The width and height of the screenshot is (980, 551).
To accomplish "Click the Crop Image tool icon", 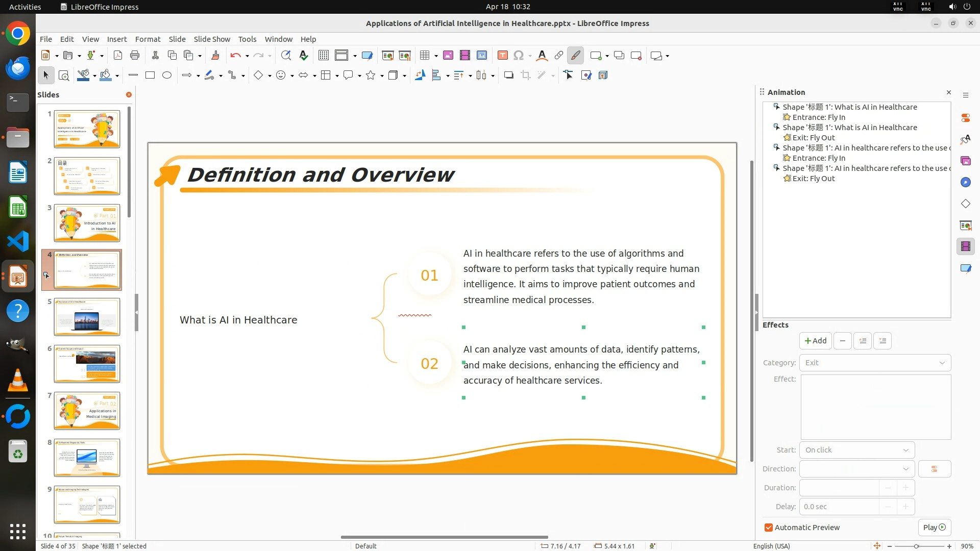I will [x=526, y=76].
